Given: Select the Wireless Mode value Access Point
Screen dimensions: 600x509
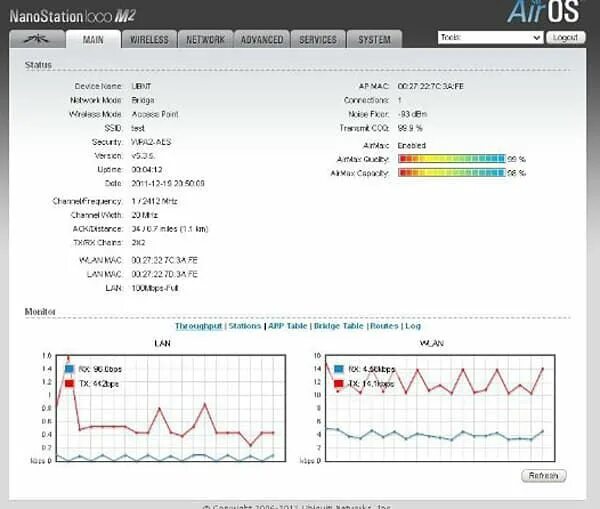Looking at the screenshot, I should click(155, 114).
